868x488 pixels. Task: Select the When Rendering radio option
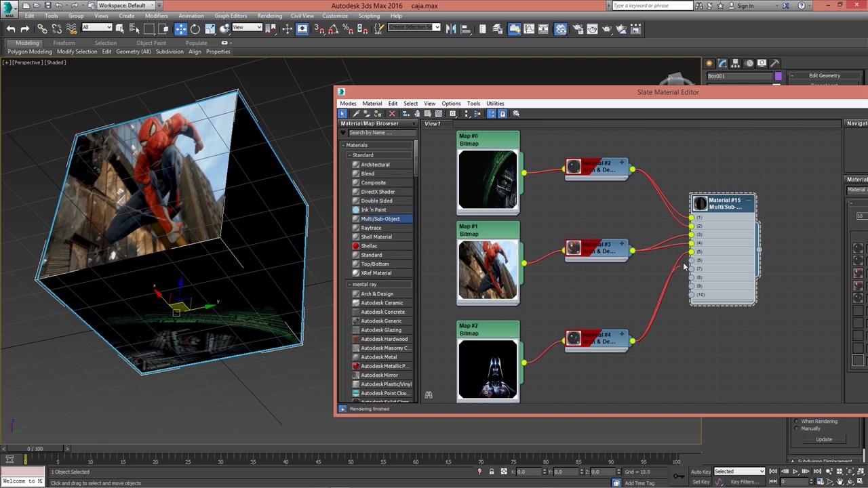tap(797, 422)
